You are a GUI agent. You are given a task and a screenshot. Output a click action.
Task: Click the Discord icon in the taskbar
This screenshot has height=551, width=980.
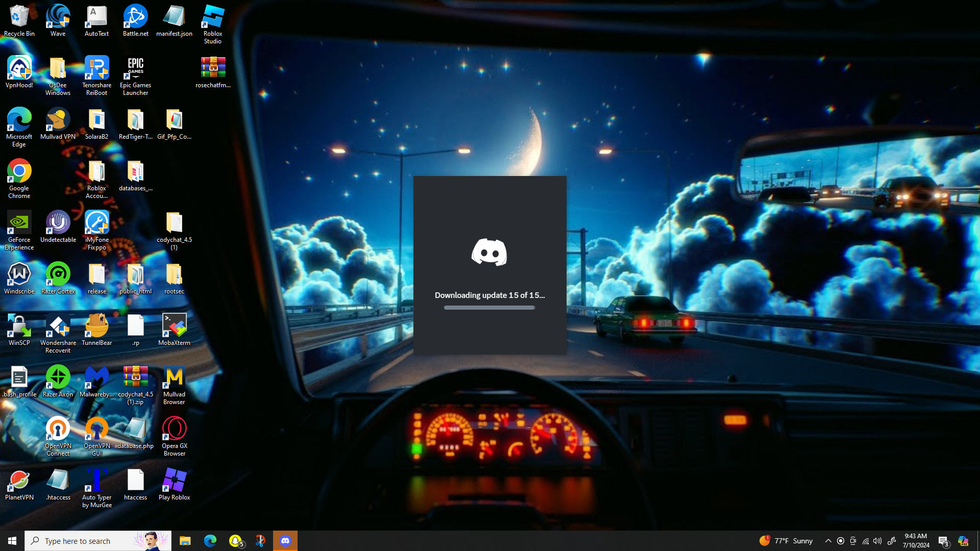[x=285, y=541]
